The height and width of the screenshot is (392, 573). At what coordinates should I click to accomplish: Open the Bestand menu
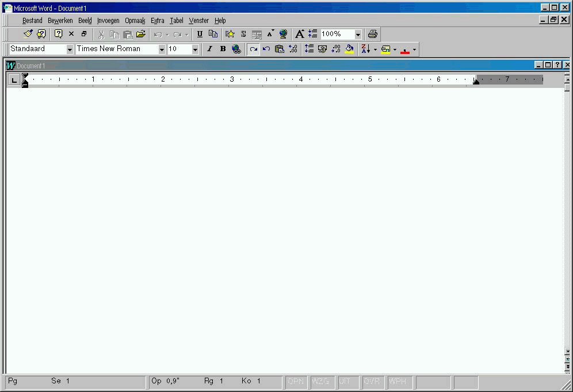click(x=32, y=21)
